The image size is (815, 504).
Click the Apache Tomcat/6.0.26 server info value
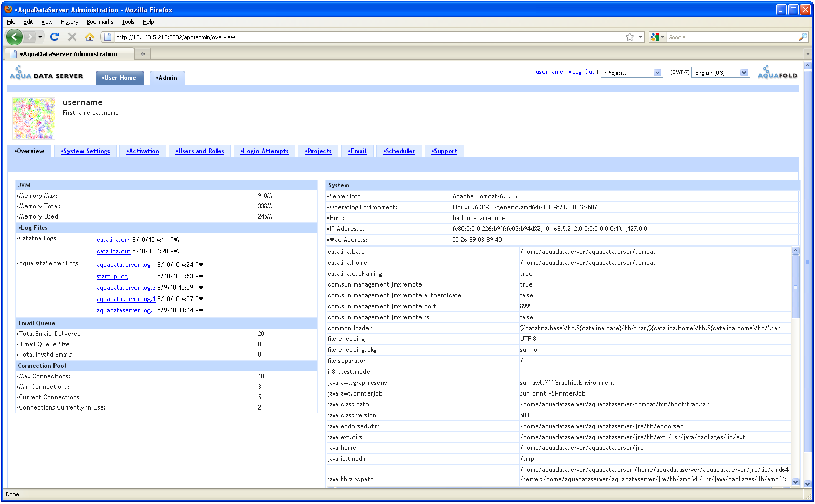485,196
